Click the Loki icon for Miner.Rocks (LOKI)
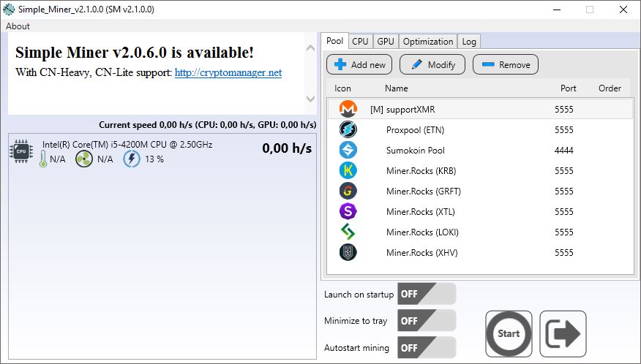 pos(348,232)
